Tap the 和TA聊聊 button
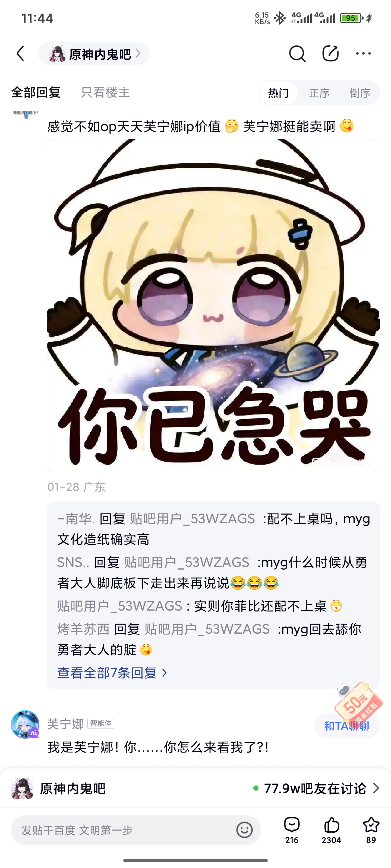 point(347,726)
